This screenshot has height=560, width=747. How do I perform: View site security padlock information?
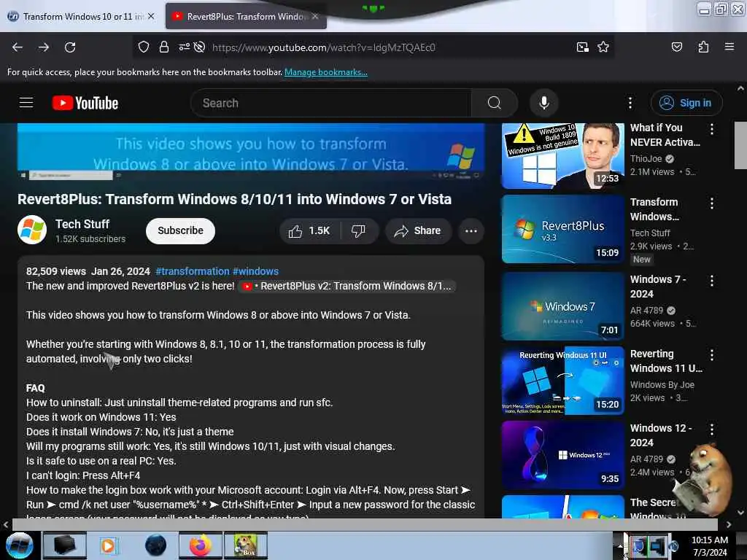[x=164, y=47]
